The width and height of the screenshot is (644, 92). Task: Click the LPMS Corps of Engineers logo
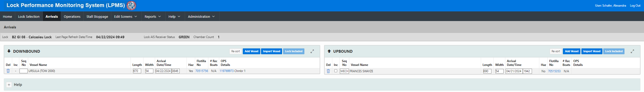(x=131, y=5)
